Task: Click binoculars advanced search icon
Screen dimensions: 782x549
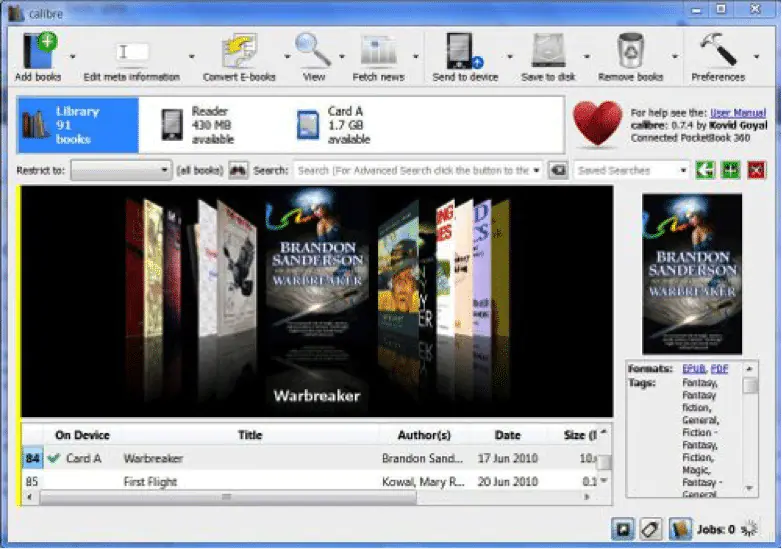Action: click(238, 171)
